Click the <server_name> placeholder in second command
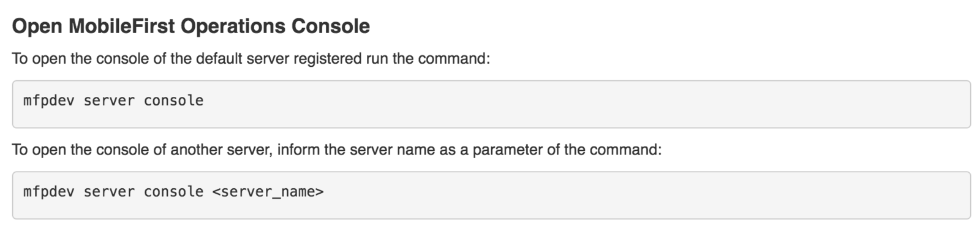The height and width of the screenshot is (236, 980). click(x=268, y=192)
